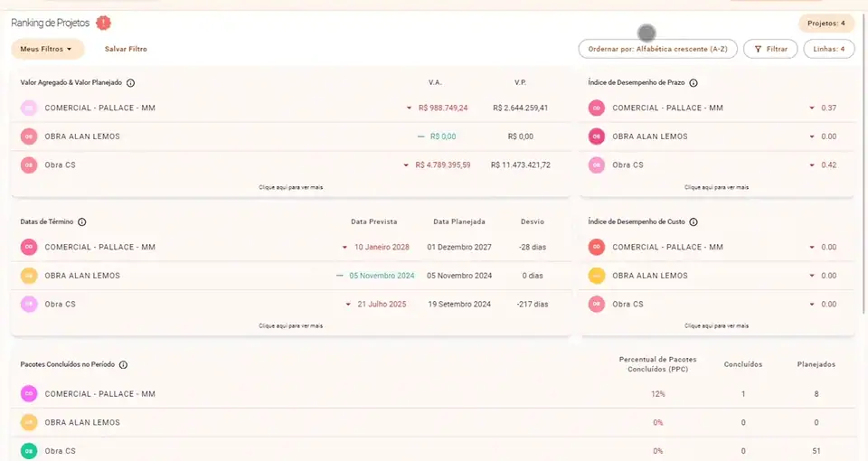Click 'Clique aqui para ver mais' under Desempenho de Custo
The height and width of the screenshot is (461, 868).
[x=716, y=326]
